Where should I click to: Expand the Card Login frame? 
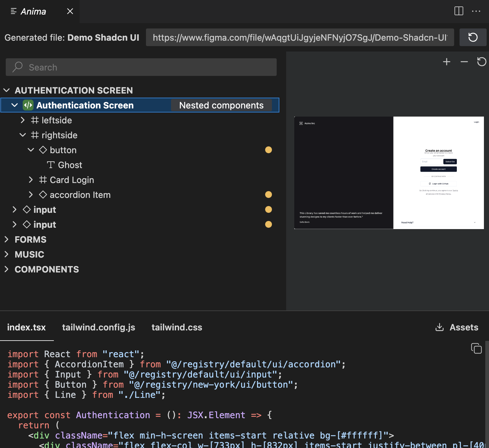coord(31,180)
